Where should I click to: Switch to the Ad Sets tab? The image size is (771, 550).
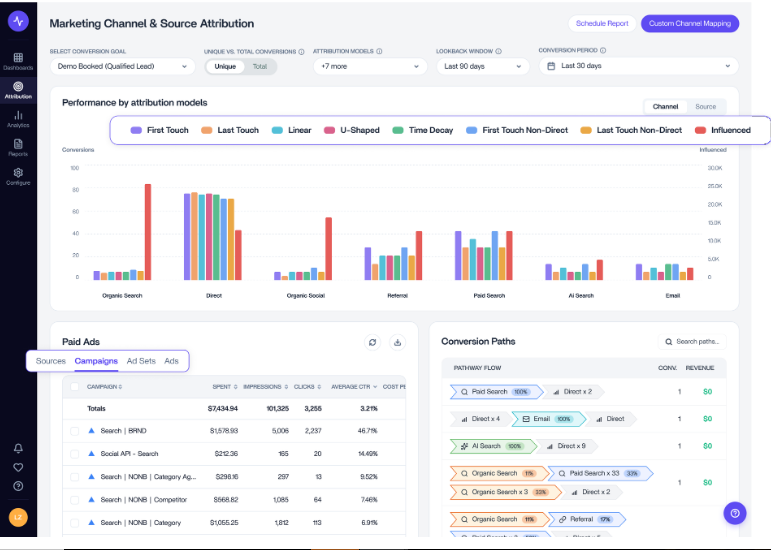[x=141, y=361]
